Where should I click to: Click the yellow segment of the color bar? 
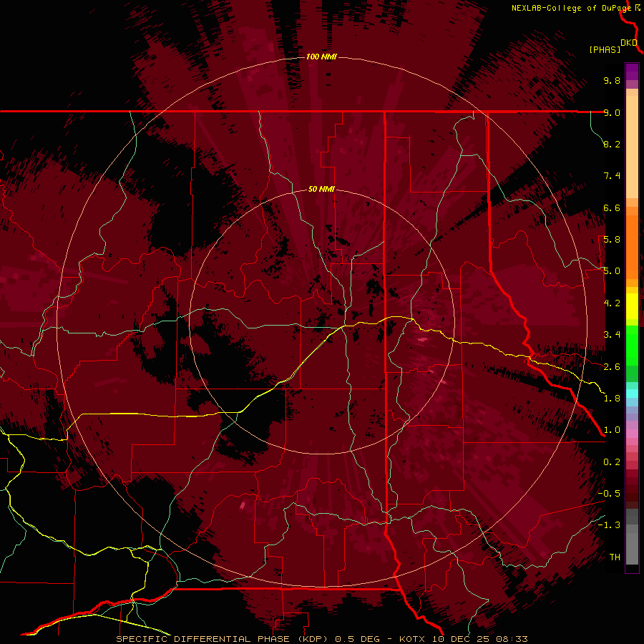coord(632,306)
